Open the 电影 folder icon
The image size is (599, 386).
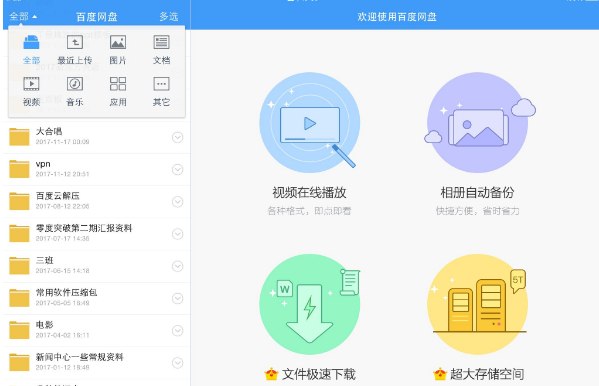pyautogui.click(x=19, y=330)
